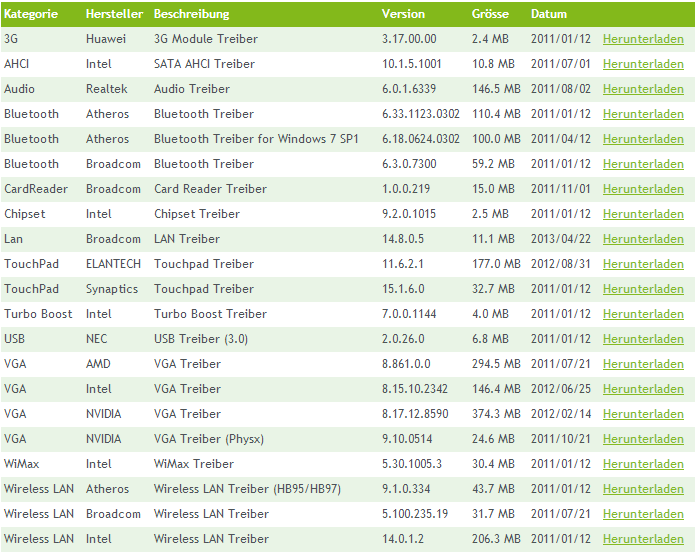Click the CardReader category cell

36,189
